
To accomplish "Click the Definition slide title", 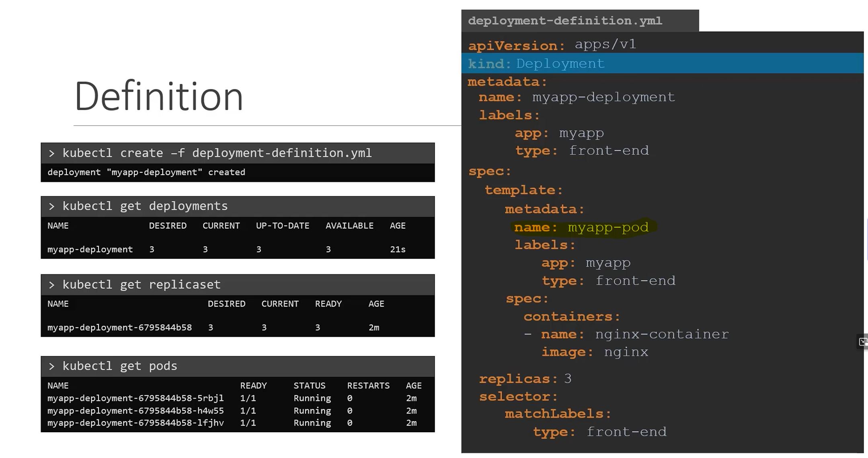I will [158, 96].
